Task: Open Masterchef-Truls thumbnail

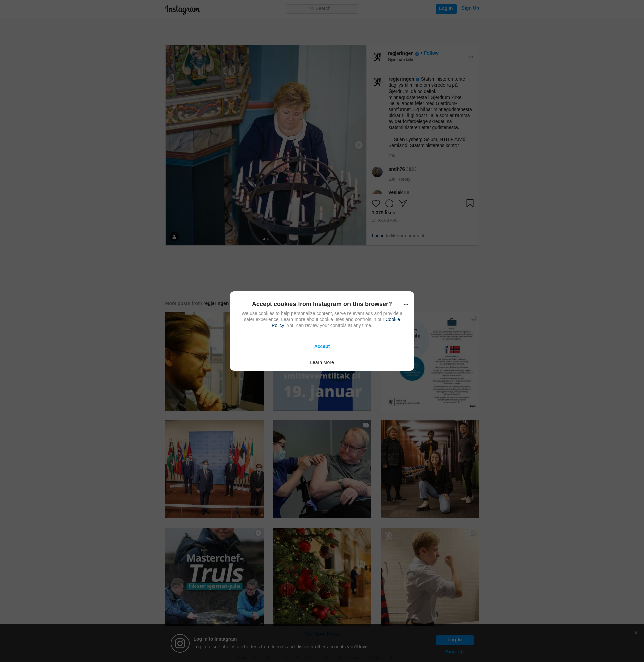Action: pyautogui.click(x=214, y=576)
